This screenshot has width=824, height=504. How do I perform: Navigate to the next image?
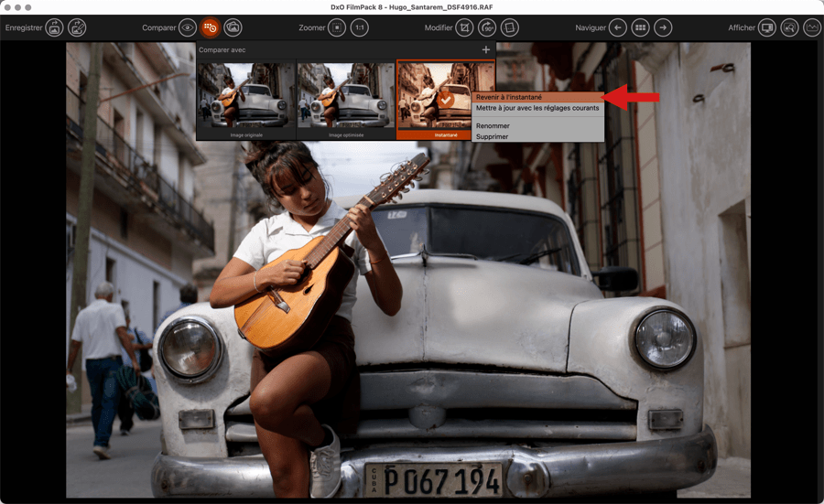[x=663, y=28]
